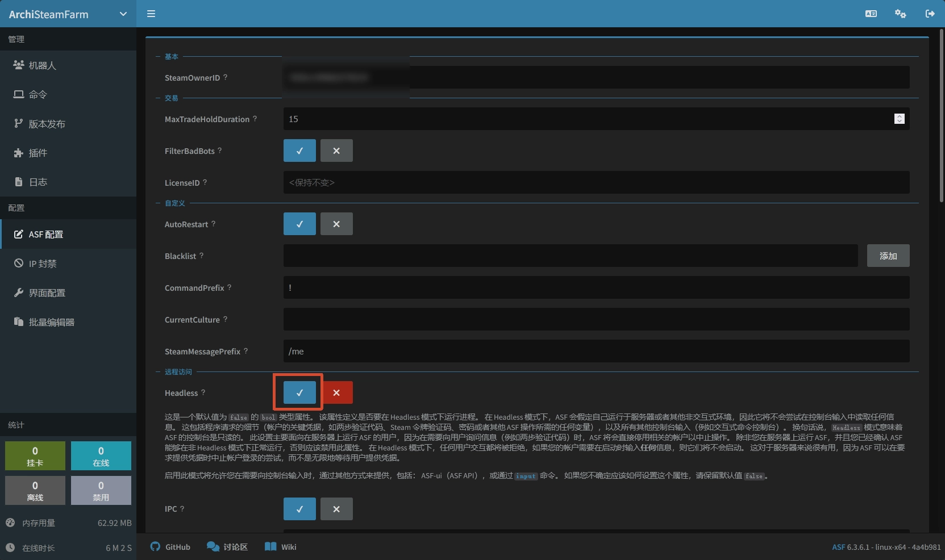This screenshot has width=945, height=560.
Task: Click the LicenseID input field
Action: [x=597, y=182]
